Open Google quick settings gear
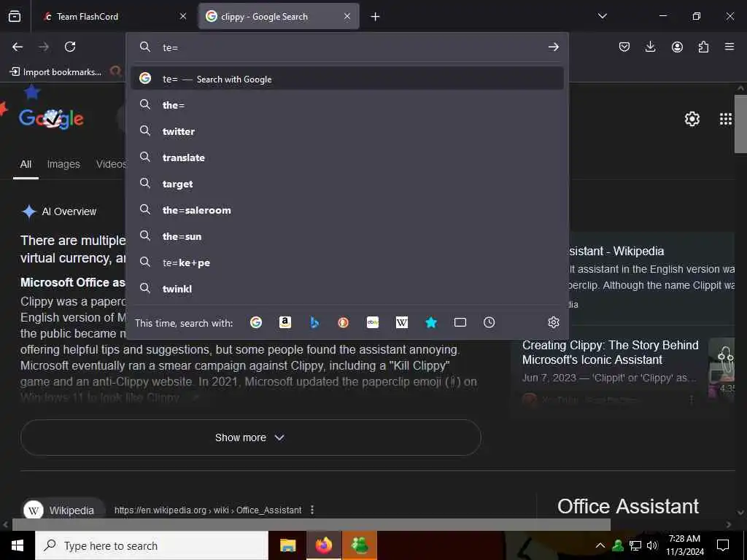The height and width of the screenshot is (560, 747). click(x=692, y=119)
